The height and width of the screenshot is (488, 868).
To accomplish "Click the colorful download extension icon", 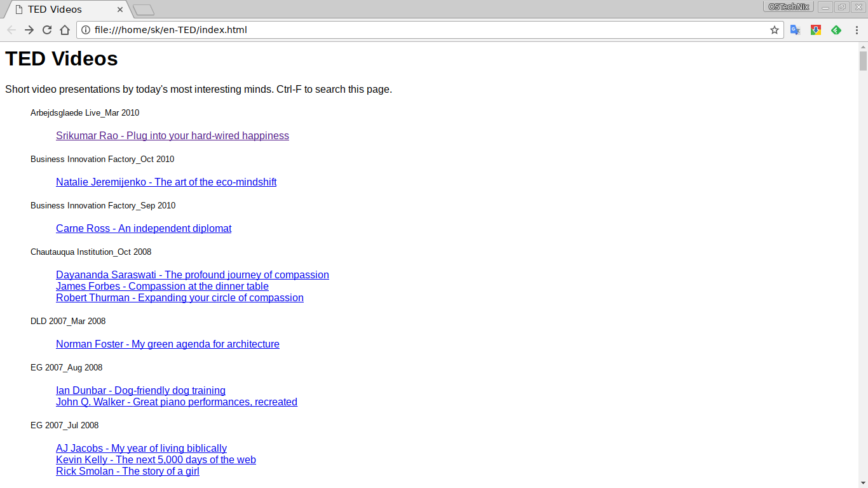I will [816, 30].
